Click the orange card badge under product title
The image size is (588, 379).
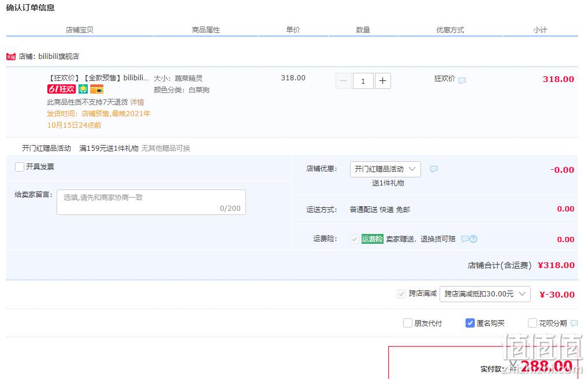click(97, 89)
